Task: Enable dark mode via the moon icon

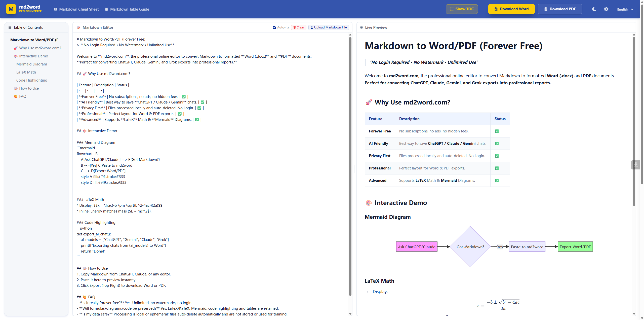Action: click(594, 9)
